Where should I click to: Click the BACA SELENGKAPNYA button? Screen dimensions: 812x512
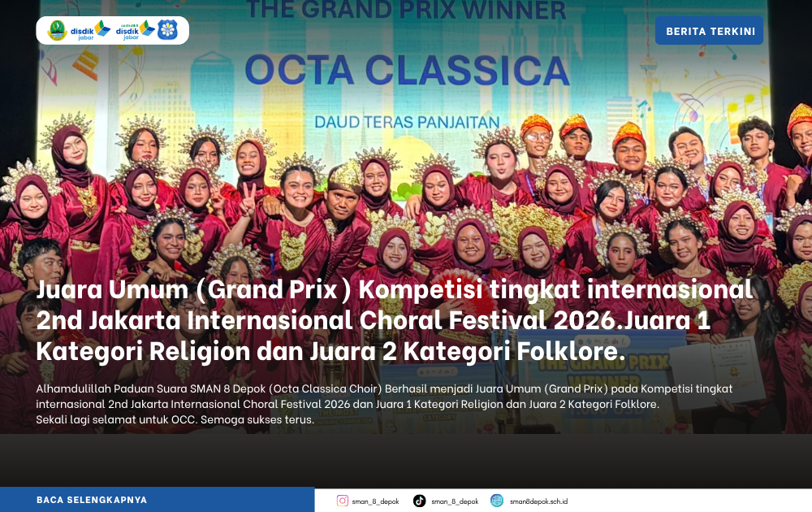pos(157,500)
